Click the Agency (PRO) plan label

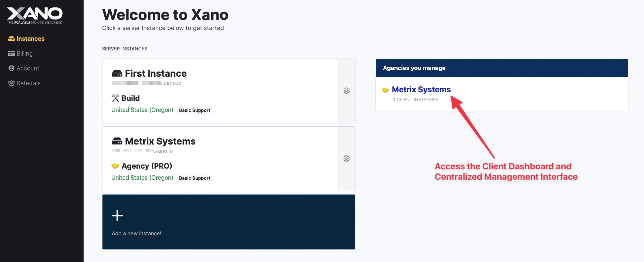(x=147, y=166)
